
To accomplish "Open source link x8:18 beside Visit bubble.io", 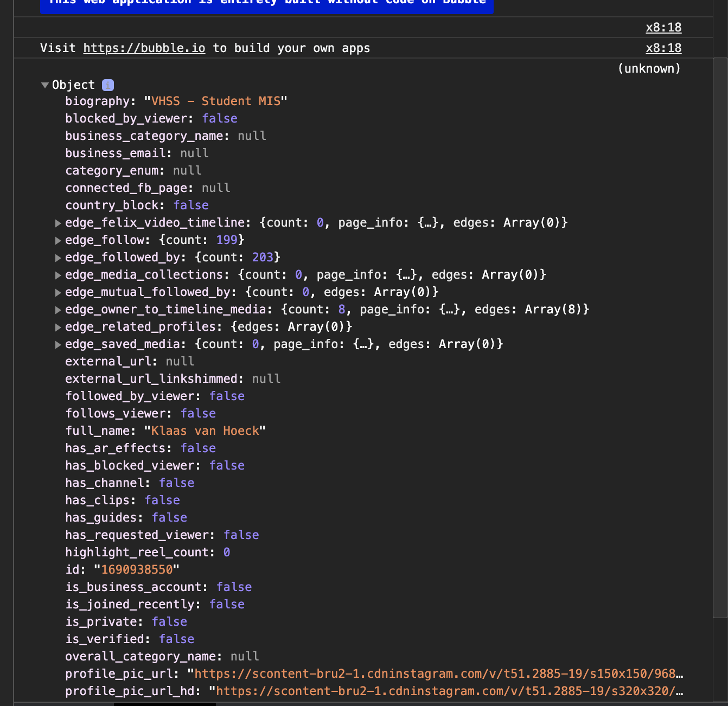I will pyautogui.click(x=663, y=48).
